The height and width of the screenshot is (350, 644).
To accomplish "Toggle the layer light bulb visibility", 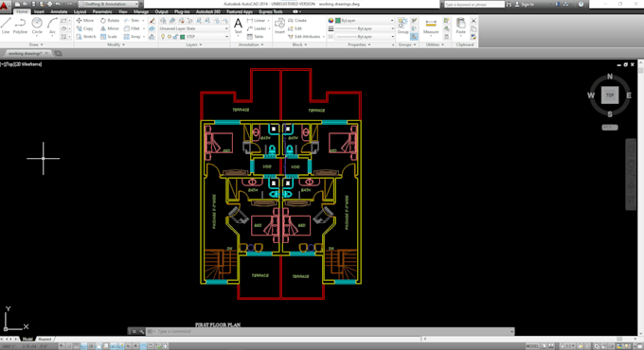I will point(163,37).
